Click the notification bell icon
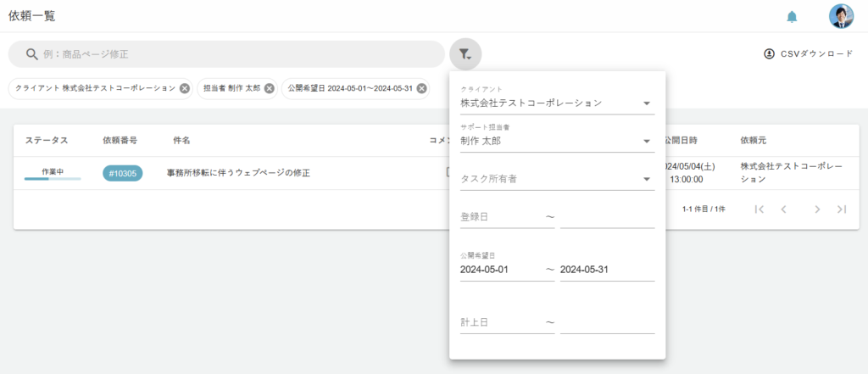The image size is (868, 374). 792,16
